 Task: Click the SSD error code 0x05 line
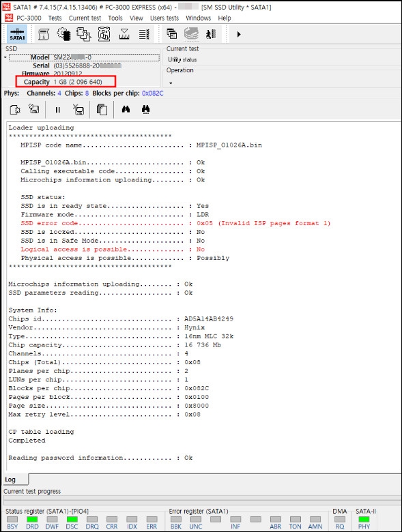click(x=175, y=223)
